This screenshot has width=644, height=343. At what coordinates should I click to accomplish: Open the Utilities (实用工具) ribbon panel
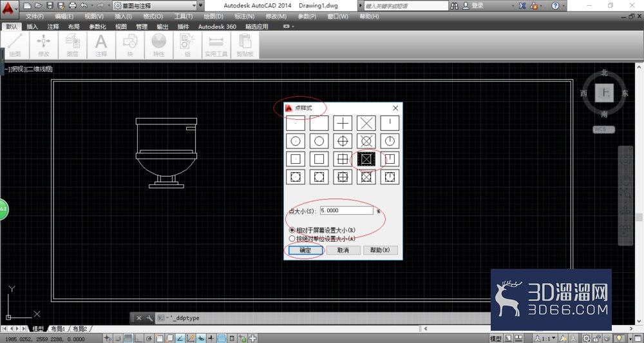tap(216, 45)
